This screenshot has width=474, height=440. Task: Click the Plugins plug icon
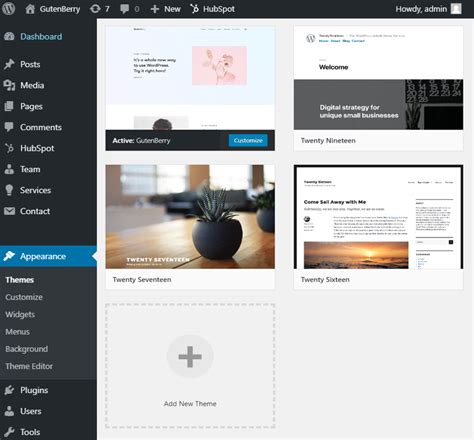[9, 390]
